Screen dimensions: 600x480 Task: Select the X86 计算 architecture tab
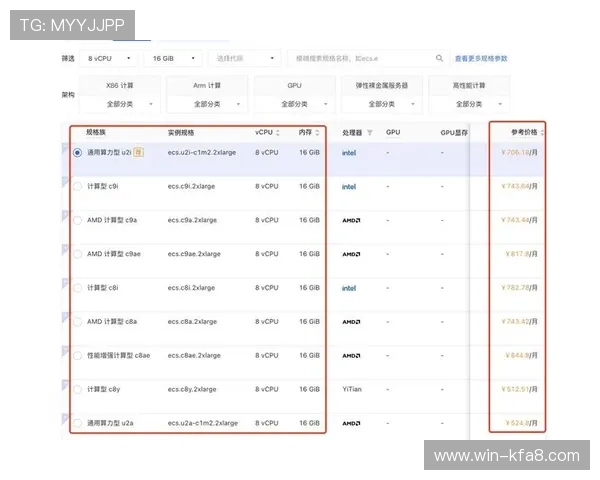pos(120,85)
